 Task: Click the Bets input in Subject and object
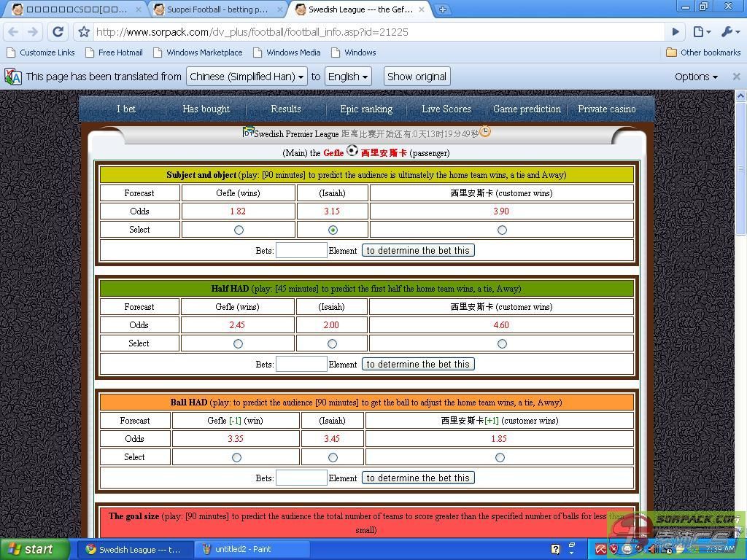click(x=301, y=250)
